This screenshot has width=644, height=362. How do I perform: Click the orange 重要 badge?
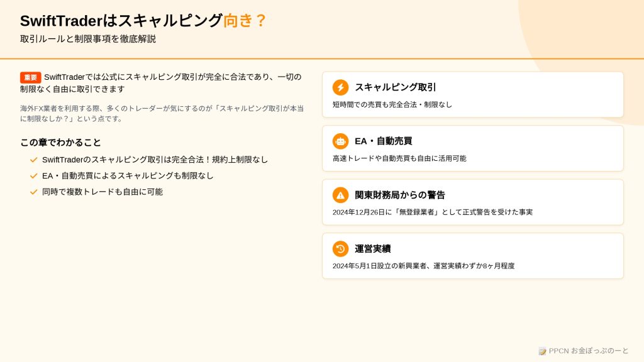(30, 77)
